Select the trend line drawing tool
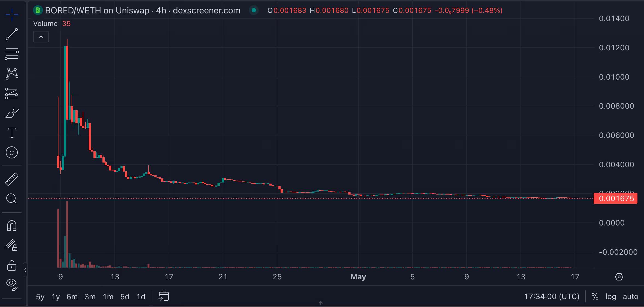Image resolution: width=644 pixels, height=307 pixels. coord(12,34)
